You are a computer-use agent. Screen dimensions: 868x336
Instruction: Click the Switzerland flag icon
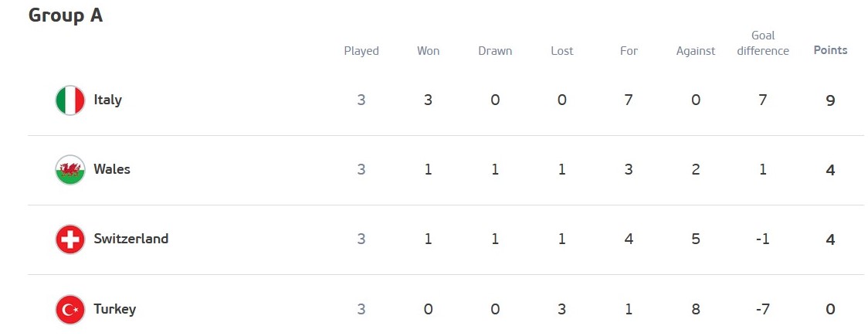click(x=70, y=239)
